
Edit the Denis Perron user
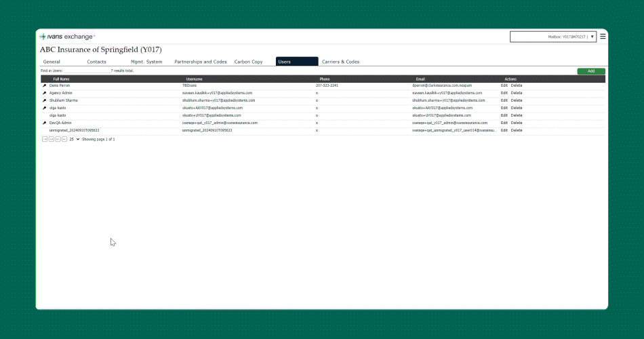(x=504, y=86)
